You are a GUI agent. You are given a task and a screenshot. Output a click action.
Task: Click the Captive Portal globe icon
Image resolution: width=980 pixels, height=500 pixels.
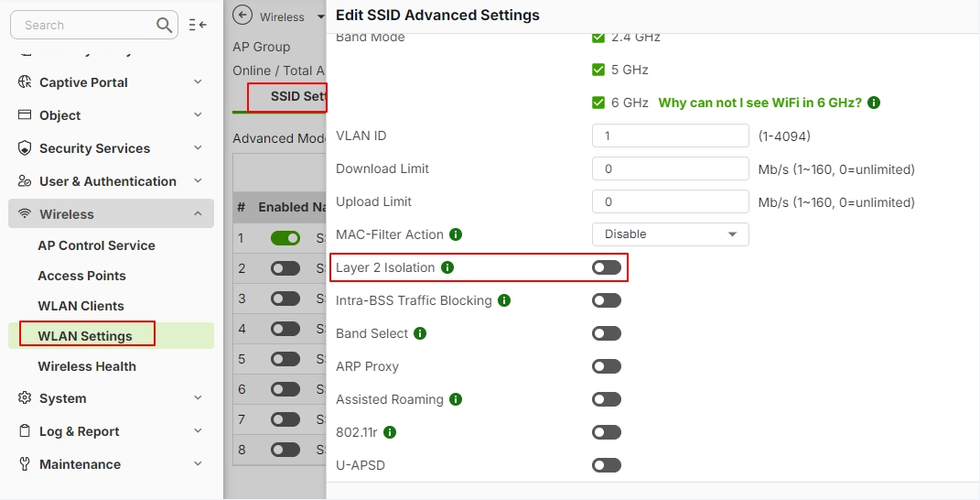coord(25,82)
